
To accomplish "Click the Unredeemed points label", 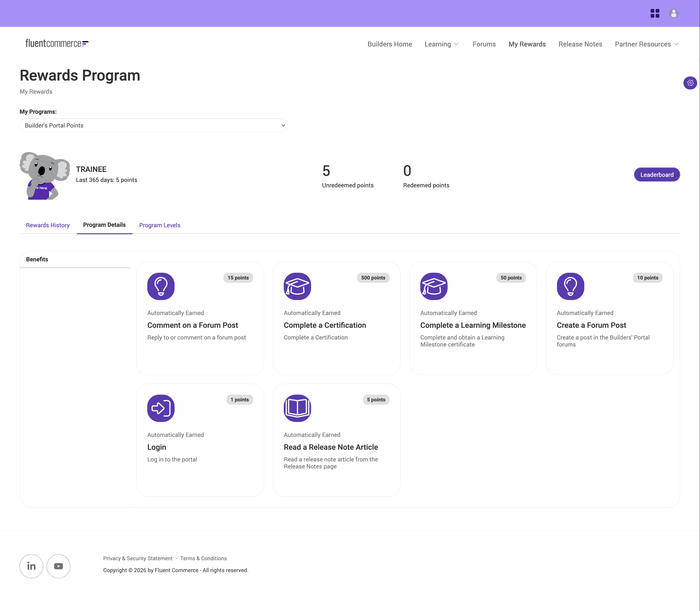I will point(348,185).
